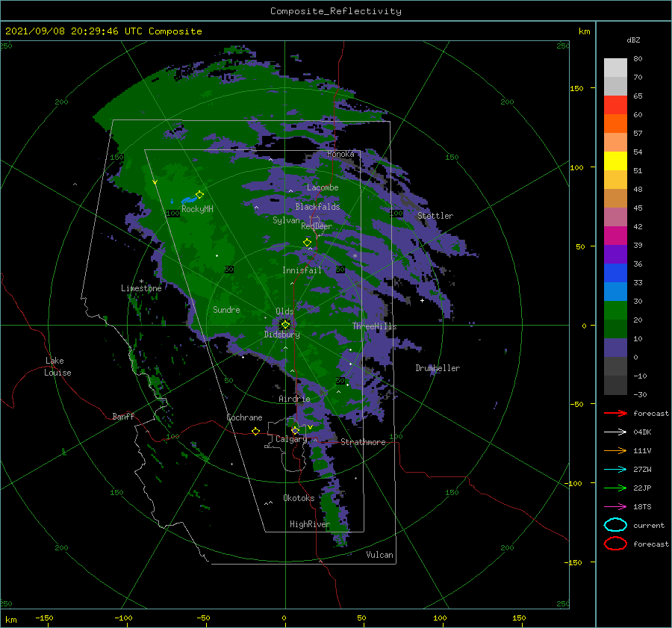
Task: Select the Limestone label
Action: coord(141,288)
